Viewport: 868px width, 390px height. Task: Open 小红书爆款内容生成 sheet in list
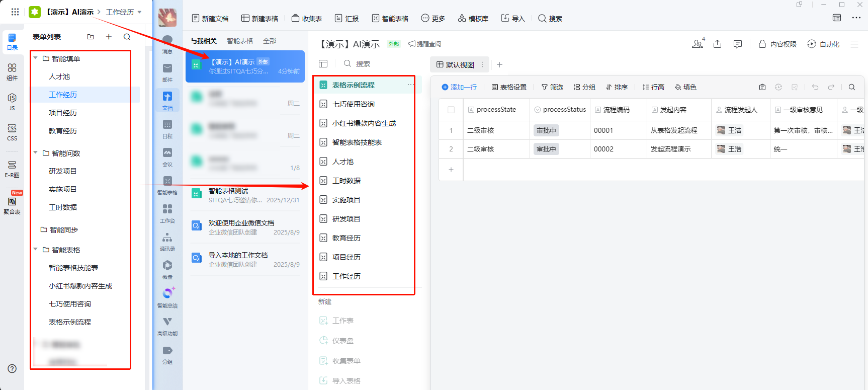[x=364, y=123]
